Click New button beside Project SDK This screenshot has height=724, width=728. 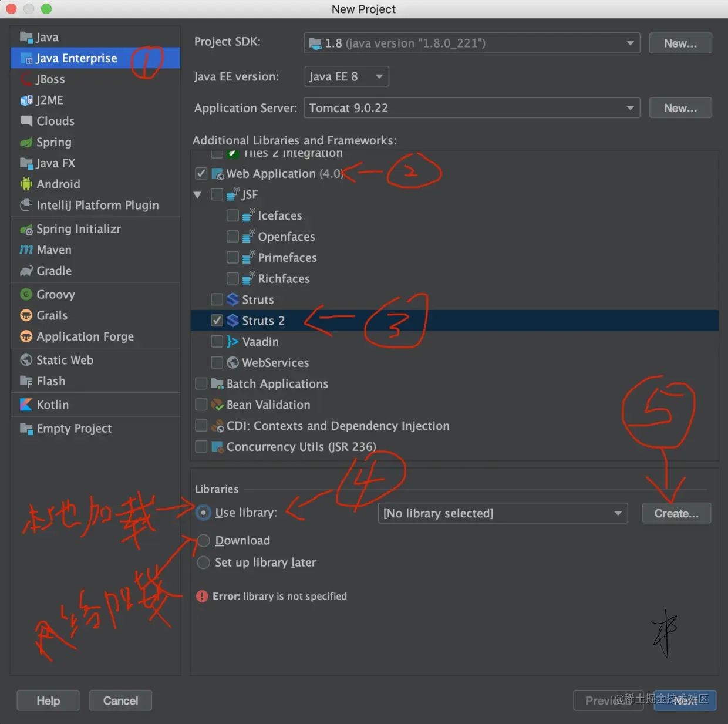click(x=680, y=43)
